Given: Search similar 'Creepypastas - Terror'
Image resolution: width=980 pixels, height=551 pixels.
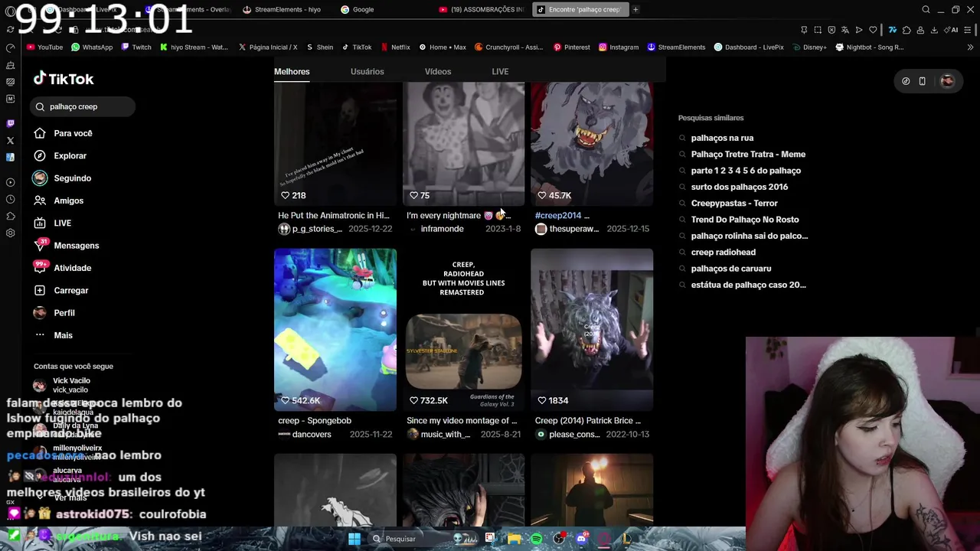Looking at the screenshot, I should [733, 203].
